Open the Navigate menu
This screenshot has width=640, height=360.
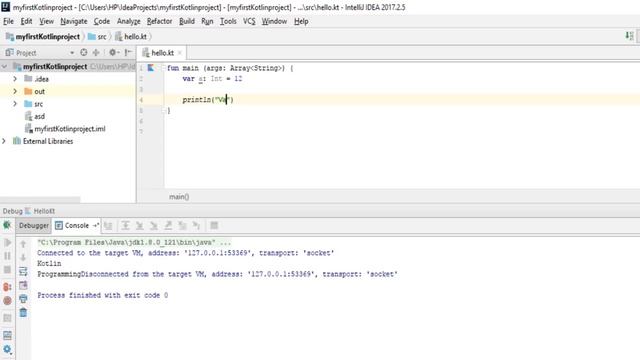click(x=73, y=21)
